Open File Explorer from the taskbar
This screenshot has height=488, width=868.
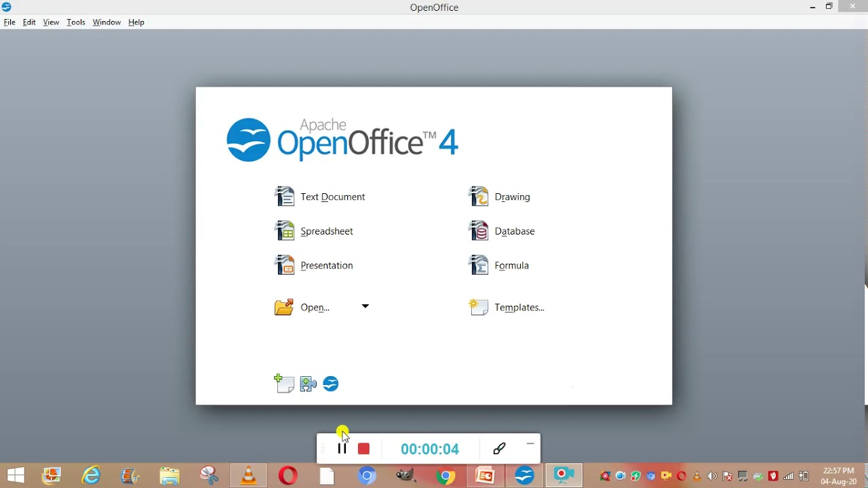tap(170, 476)
